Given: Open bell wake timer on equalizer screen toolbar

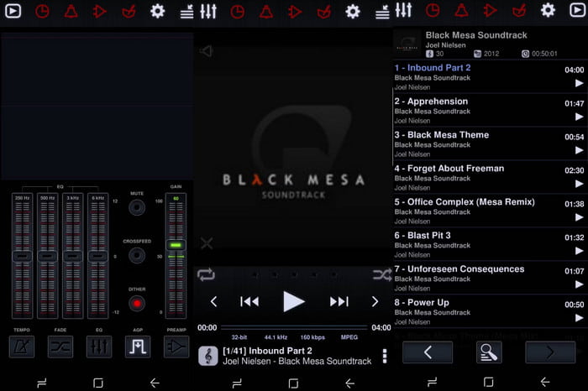Looking at the screenshot, I should pos(71,12).
